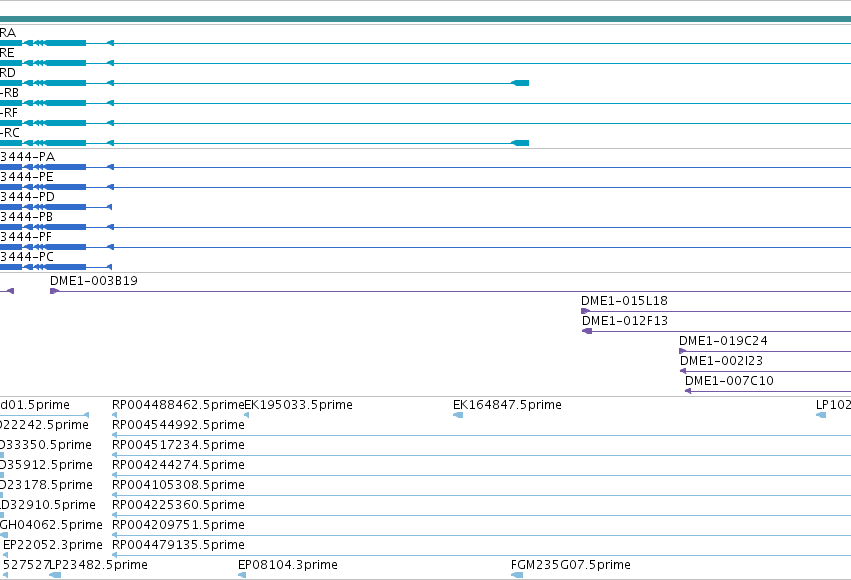
Task: Select BAC clone DME1-007C10 label
Action: (729, 381)
